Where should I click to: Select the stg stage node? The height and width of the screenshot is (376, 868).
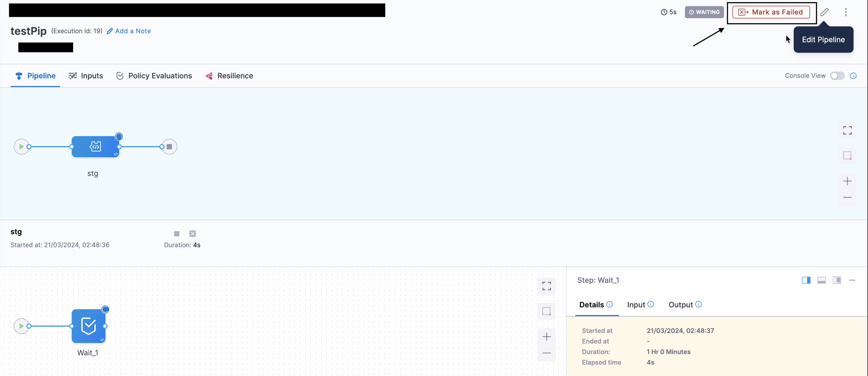pyautogui.click(x=95, y=146)
